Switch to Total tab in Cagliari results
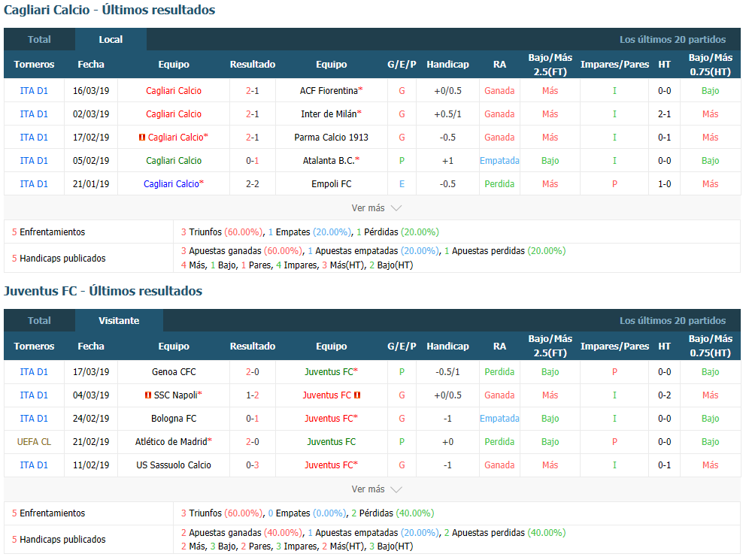This screenshot has width=746, height=560. tap(39, 39)
